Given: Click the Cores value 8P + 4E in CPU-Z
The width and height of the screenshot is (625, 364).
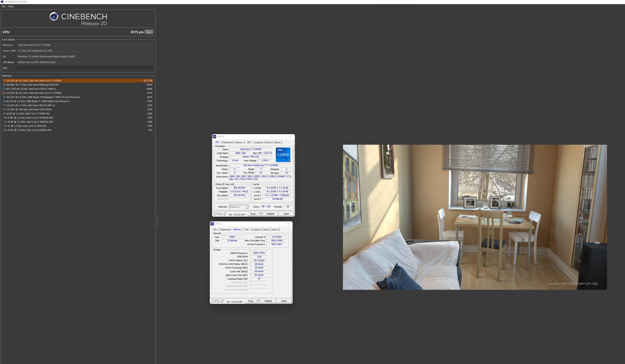Looking at the screenshot, I should (266, 207).
